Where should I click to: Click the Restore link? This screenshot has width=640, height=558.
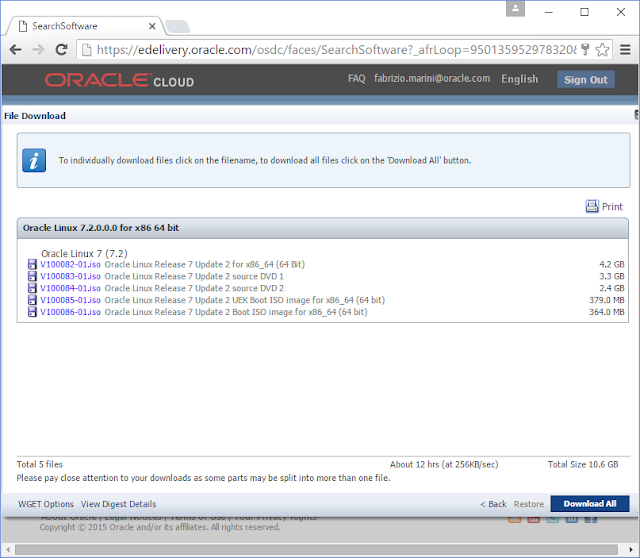(x=529, y=504)
